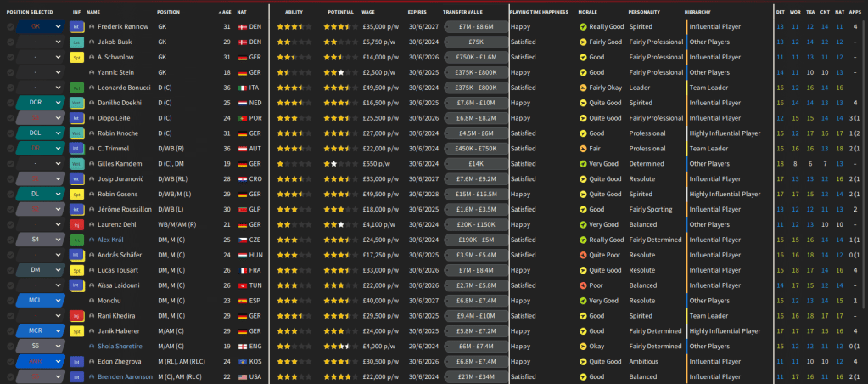Click the Wnt badge next to Danilho Doekhi

pyautogui.click(x=76, y=103)
